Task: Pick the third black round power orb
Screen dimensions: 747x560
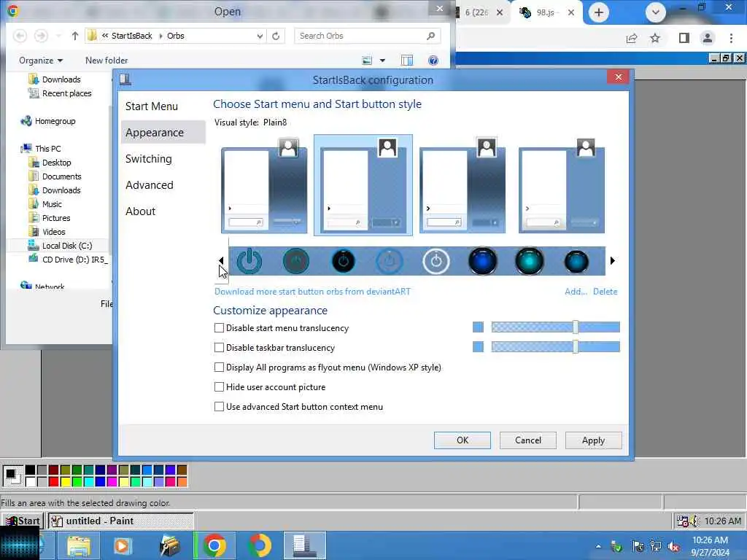Action: 343,261
